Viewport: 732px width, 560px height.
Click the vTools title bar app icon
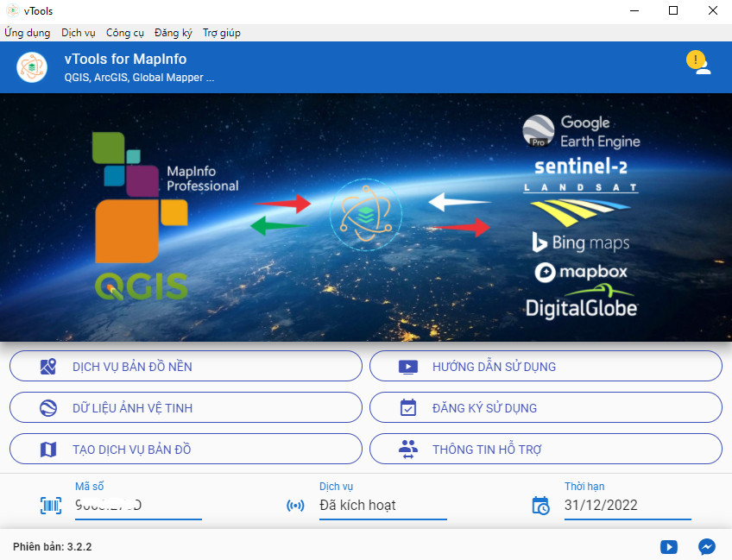click(13, 10)
